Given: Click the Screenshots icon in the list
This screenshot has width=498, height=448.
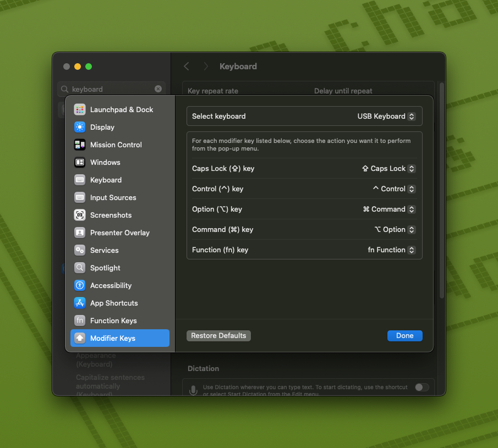Looking at the screenshot, I should tap(80, 215).
